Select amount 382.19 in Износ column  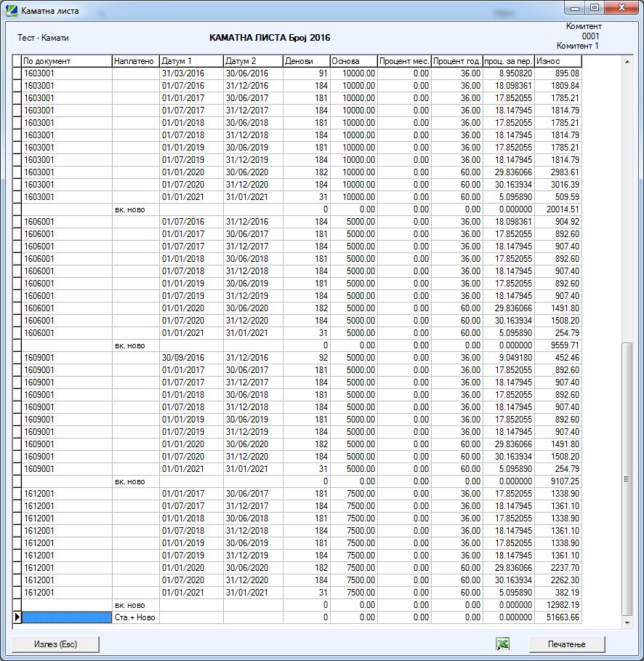pyautogui.click(x=558, y=593)
